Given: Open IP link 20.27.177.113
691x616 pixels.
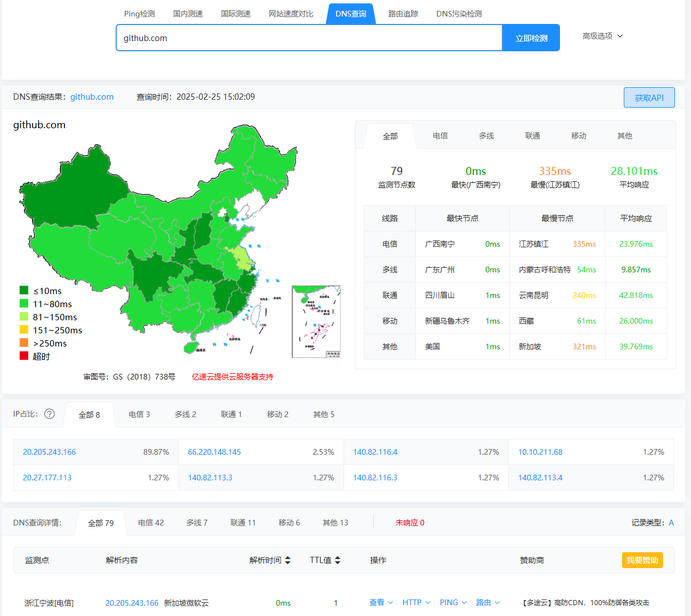Looking at the screenshot, I should pos(47,478).
